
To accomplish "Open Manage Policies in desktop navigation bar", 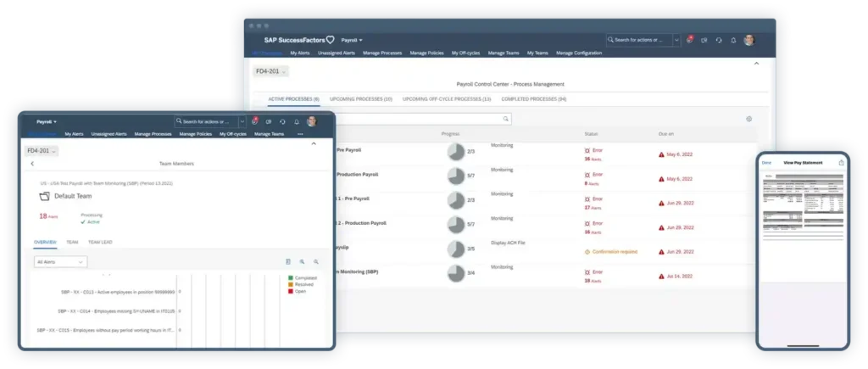I will pos(427,53).
